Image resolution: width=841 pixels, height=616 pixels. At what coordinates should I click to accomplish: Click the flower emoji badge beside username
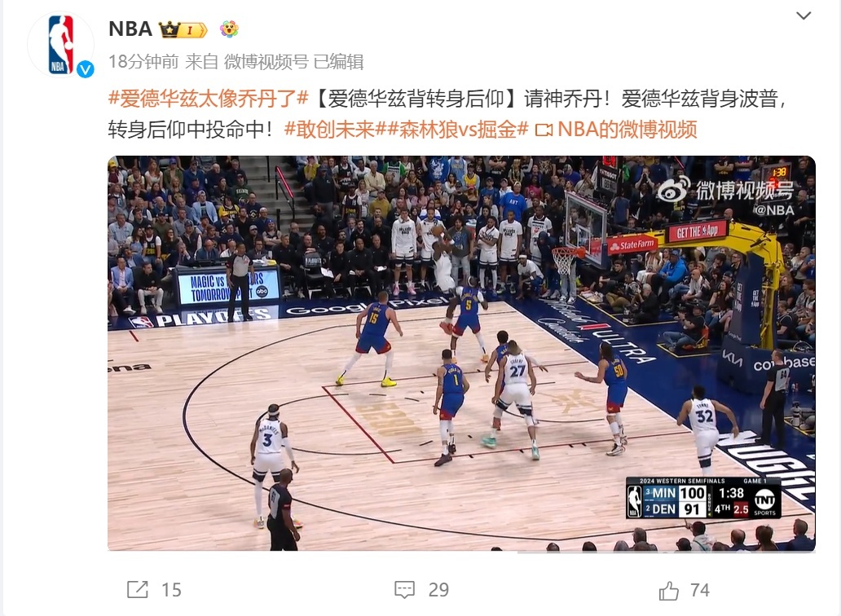(x=229, y=29)
